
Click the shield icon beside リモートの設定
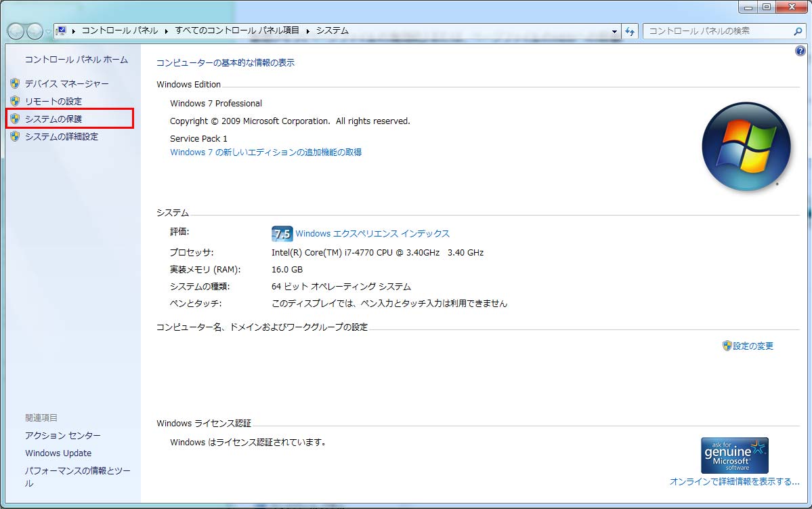[15, 101]
